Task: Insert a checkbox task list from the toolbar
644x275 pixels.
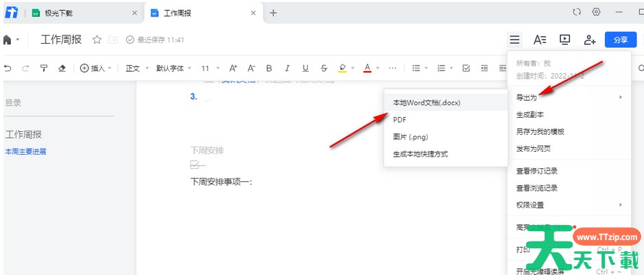Action: 466,68
